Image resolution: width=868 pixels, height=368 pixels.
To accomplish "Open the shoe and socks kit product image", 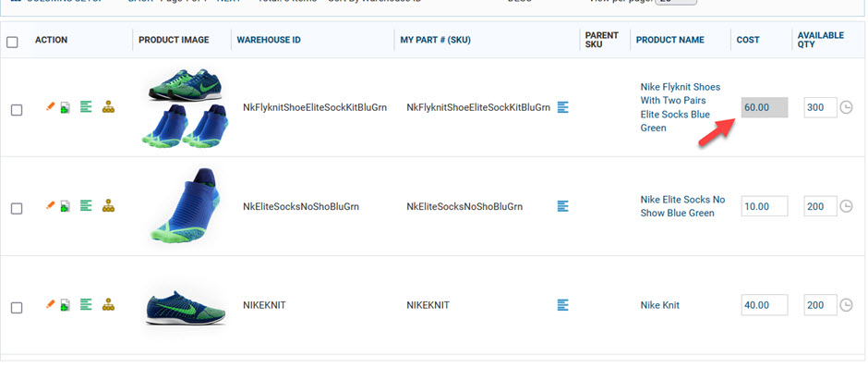I will coord(185,109).
